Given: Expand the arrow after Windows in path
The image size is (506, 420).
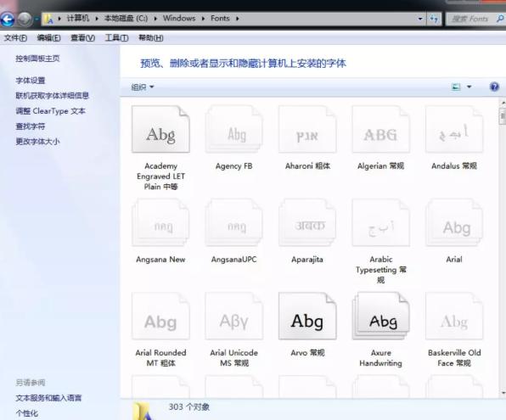Looking at the screenshot, I should pos(203,19).
